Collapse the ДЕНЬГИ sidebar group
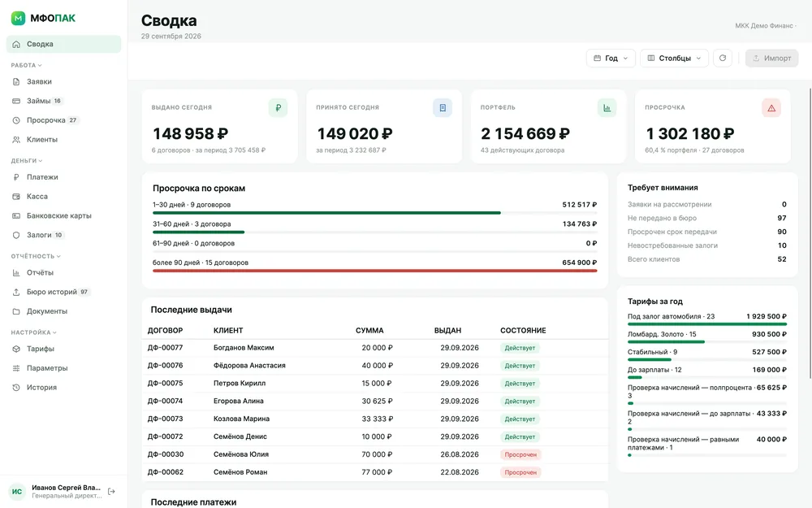Screen dimensions: 812x508 point(27,161)
